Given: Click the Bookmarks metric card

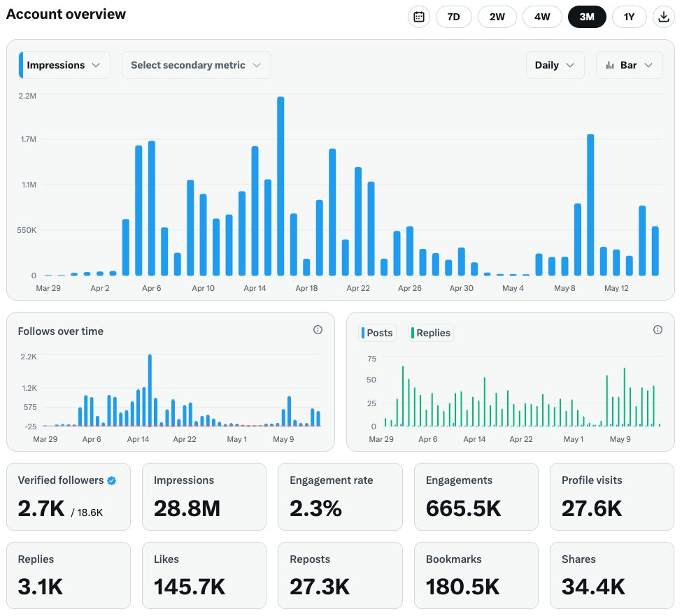Looking at the screenshot, I should point(476,575).
